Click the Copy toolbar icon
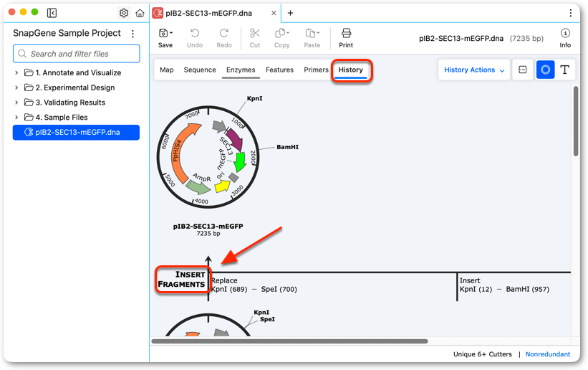The image size is (588, 370). (x=281, y=33)
